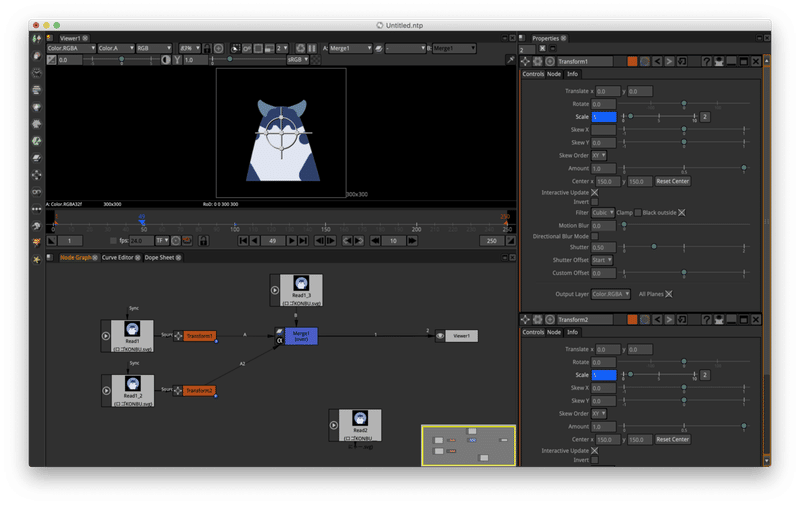The width and height of the screenshot is (800, 505).
Task: Open Transform1 Info tab
Action: pyautogui.click(x=572, y=74)
